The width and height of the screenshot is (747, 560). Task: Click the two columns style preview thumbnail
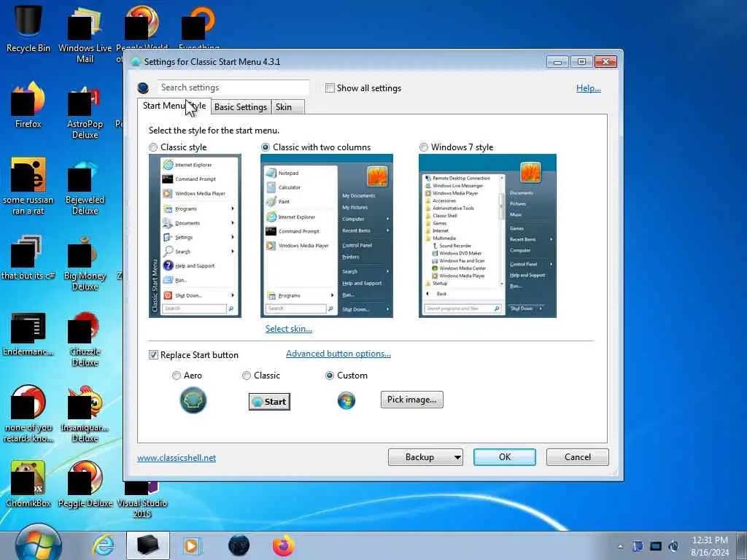327,236
